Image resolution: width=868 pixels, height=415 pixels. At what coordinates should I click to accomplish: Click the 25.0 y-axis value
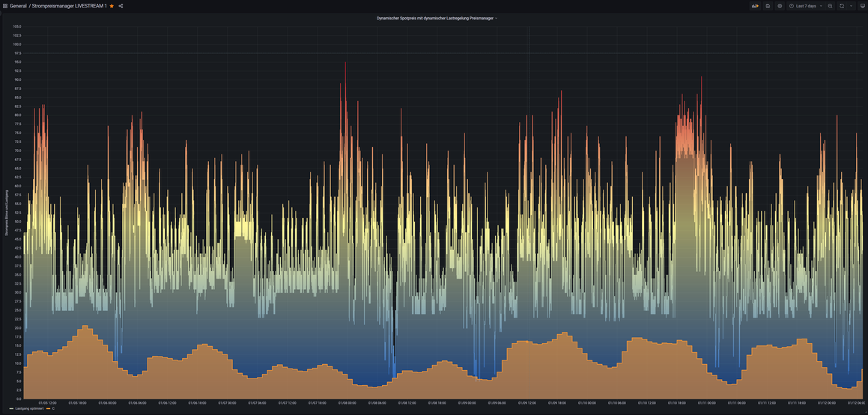(x=17, y=310)
